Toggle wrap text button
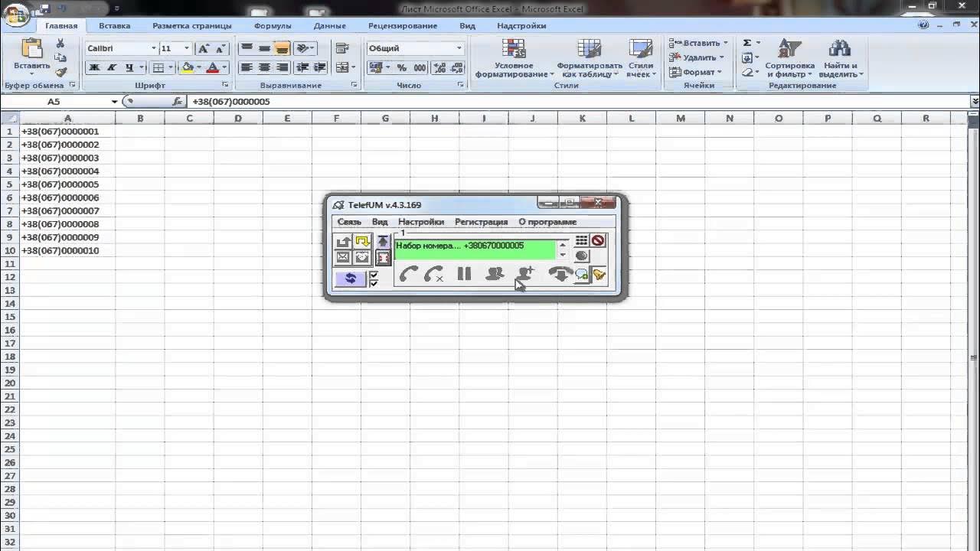The width and height of the screenshot is (980, 551). click(x=342, y=48)
